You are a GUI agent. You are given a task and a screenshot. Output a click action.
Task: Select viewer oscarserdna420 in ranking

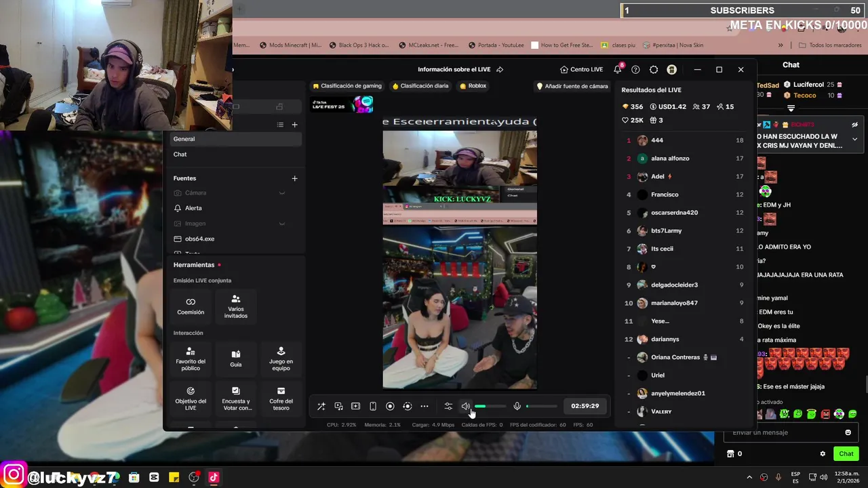[x=684, y=213]
